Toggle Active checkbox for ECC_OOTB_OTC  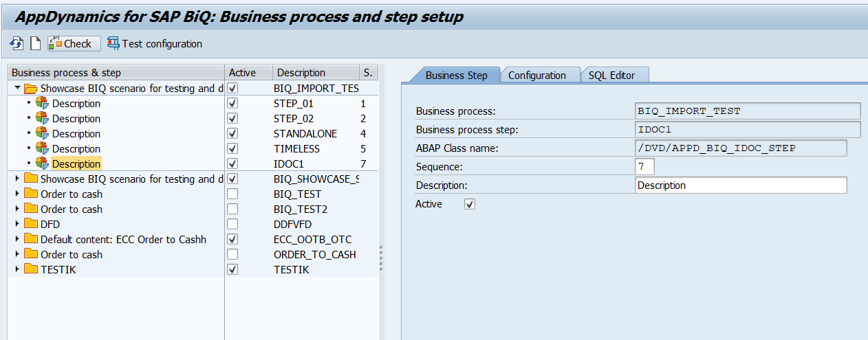tap(232, 240)
